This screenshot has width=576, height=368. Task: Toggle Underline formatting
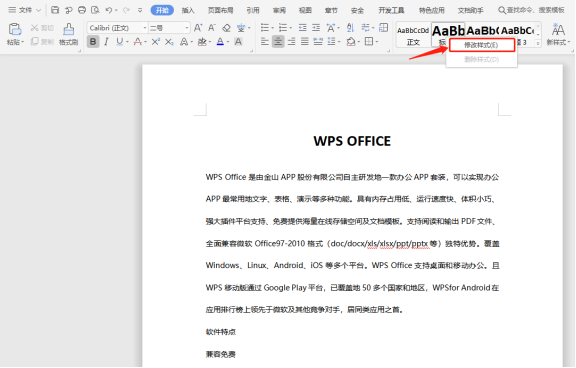point(119,42)
